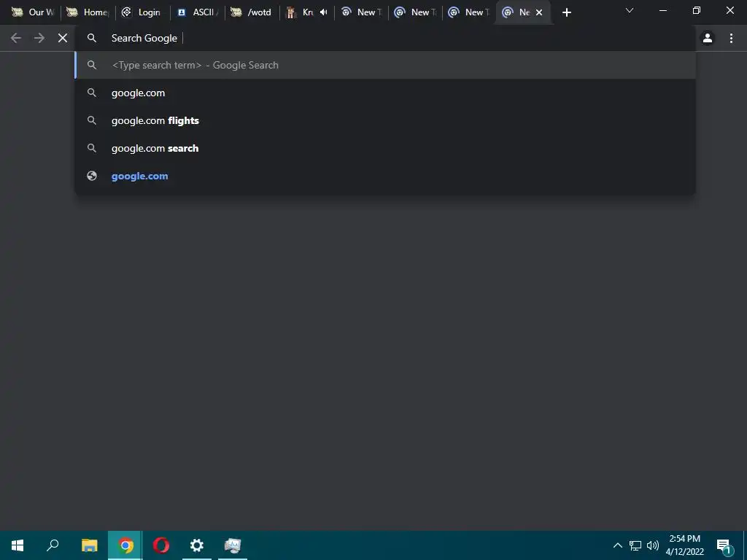Click the globe icon next to google.com URL
This screenshot has height=560, width=747.
coord(92,176)
